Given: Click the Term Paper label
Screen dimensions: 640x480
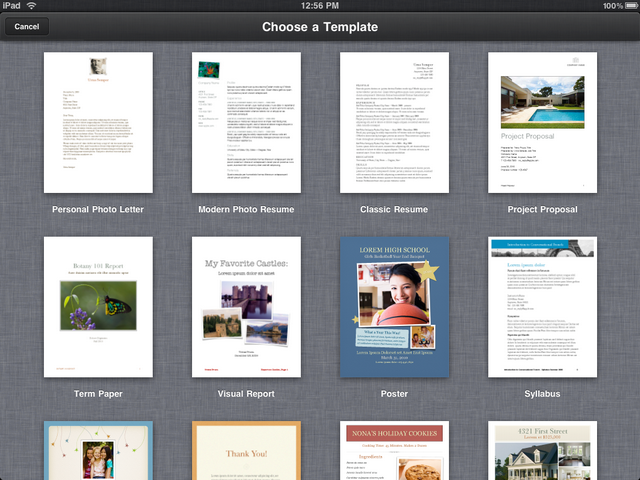Looking at the screenshot, I should 98,394.
